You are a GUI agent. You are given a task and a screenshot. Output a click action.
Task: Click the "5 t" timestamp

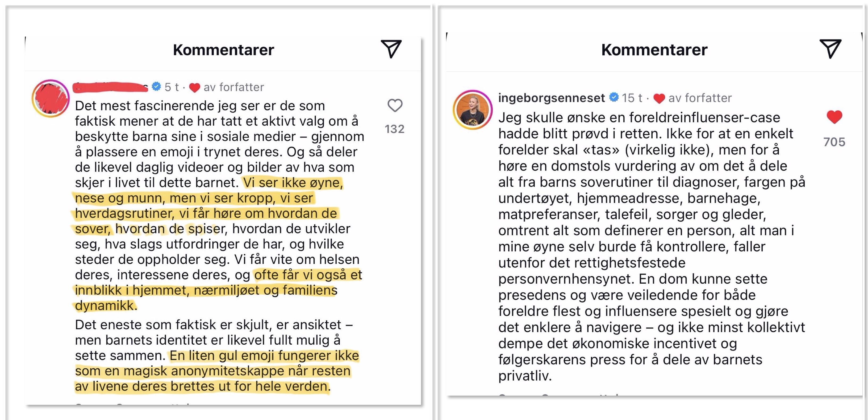coord(172,87)
